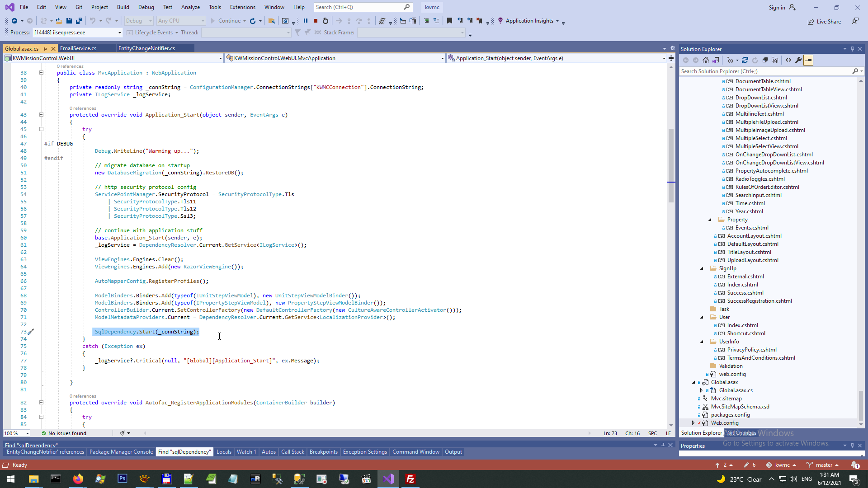This screenshot has width=868, height=488.
Task: Switch to EmailService.cs tab
Action: click(78, 48)
